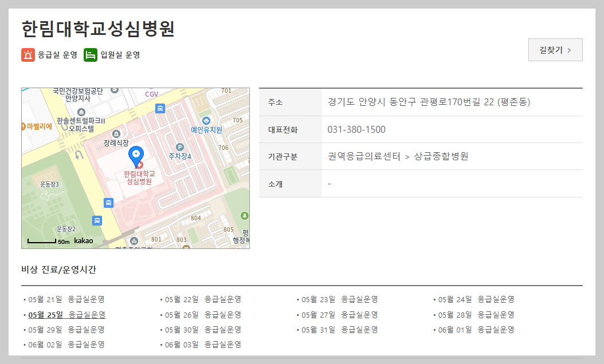Click the 예인유치원 kindergarten icon
The width and height of the screenshot is (604, 364).
206,121
